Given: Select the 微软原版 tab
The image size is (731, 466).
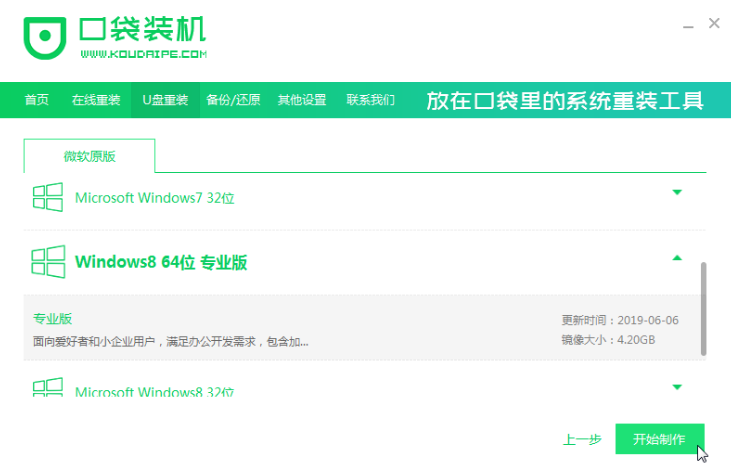Looking at the screenshot, I should 89,156.
